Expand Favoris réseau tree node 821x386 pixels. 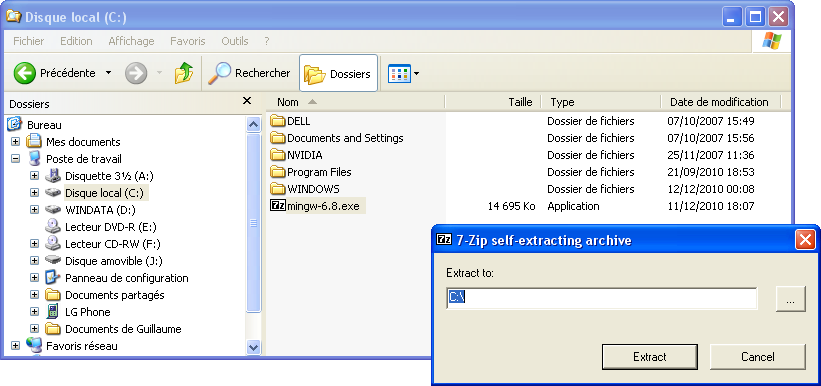15,346
